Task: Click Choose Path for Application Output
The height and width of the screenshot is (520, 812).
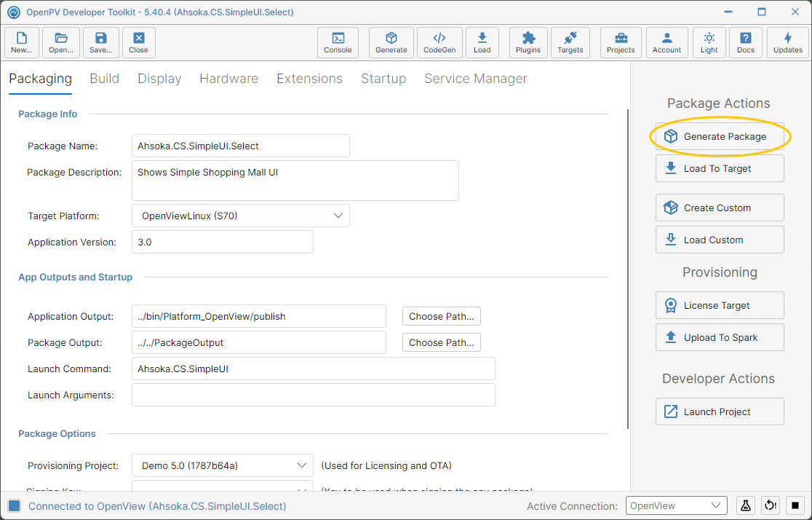Action: pos(442,316)
